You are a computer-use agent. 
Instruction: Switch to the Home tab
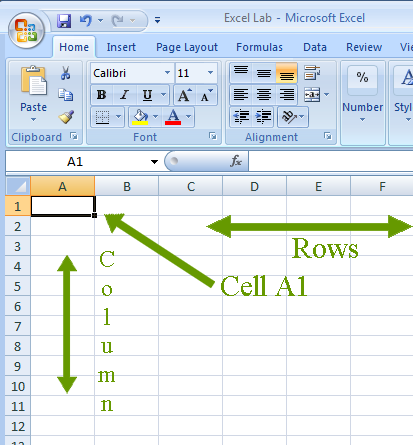[74, 47]
